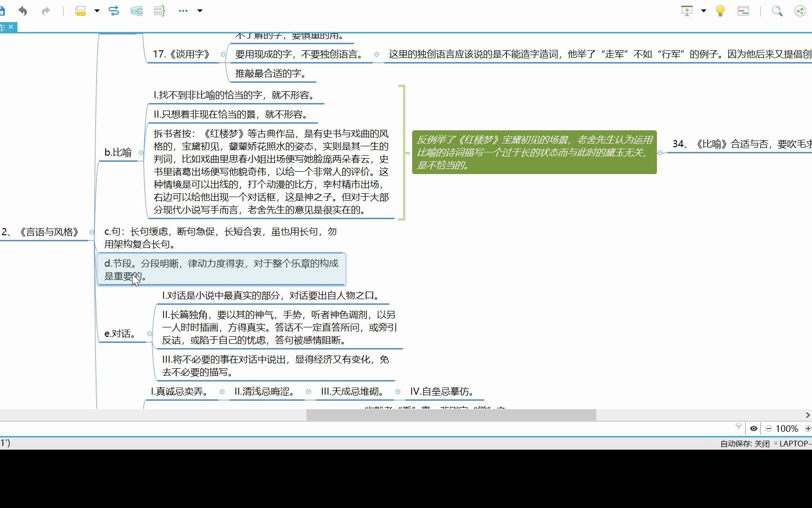Click the Save file icon
Image resolution: width=812 pixels, height=508 pixels.
point(2,10)
